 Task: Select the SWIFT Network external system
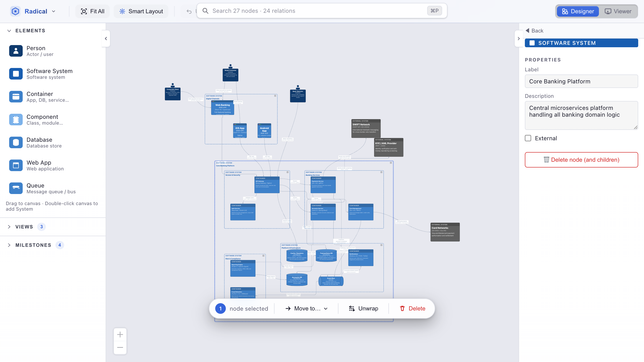pos(366,128)
